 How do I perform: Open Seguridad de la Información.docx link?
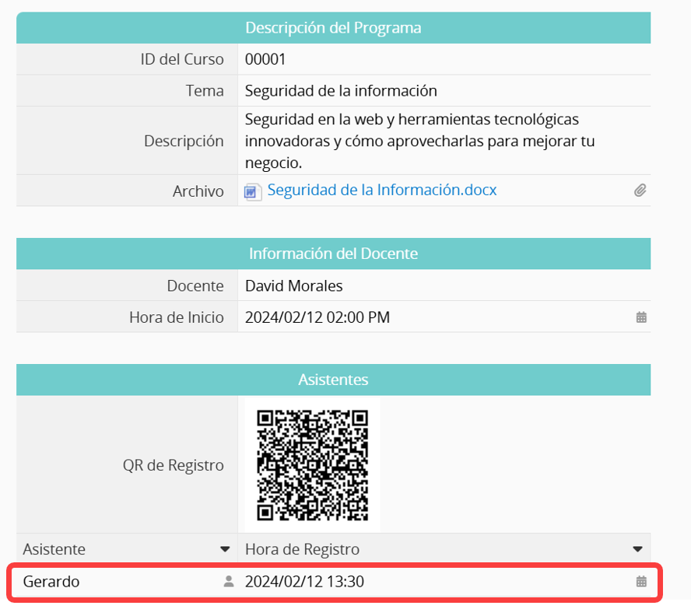pos(381,190)
